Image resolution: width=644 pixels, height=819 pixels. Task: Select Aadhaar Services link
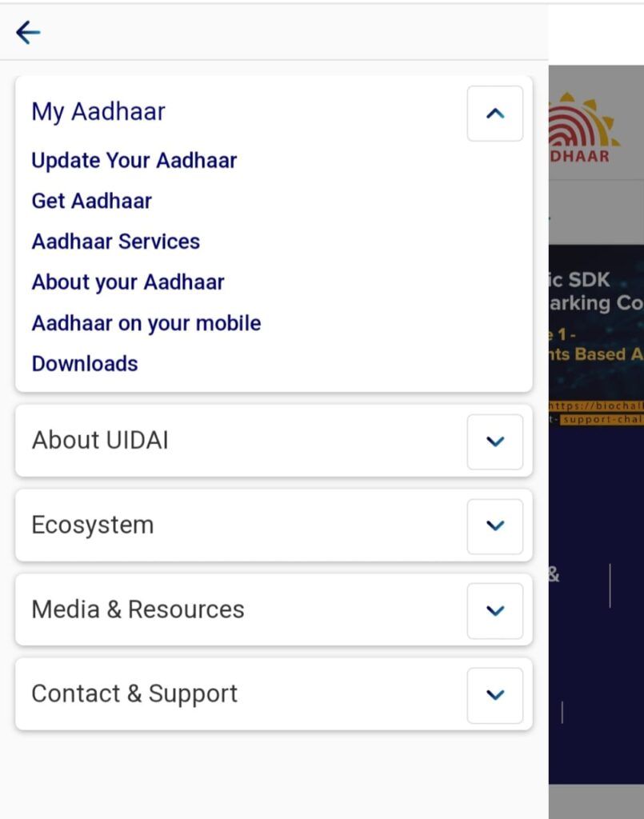click(116, 242)
